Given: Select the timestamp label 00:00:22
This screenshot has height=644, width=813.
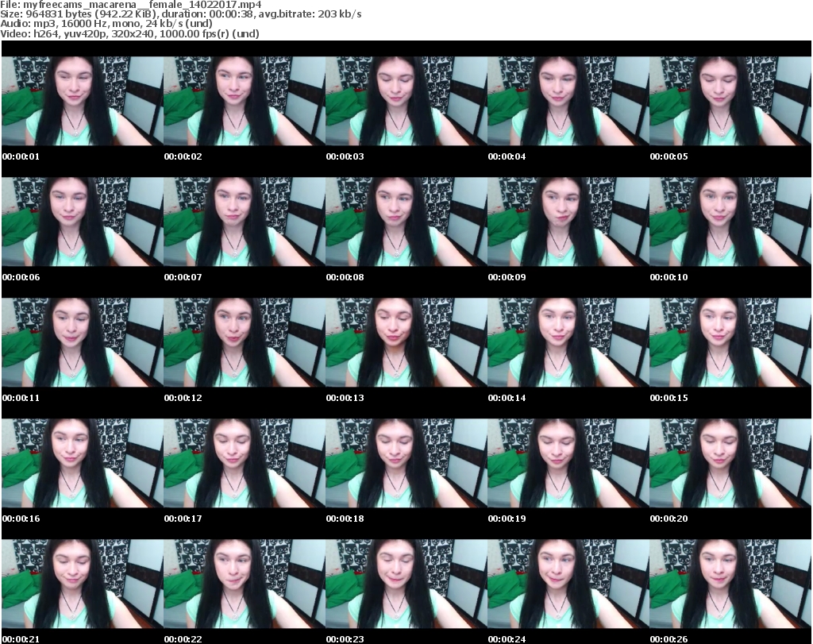Looking at the screenshot, I should point(183,639).
